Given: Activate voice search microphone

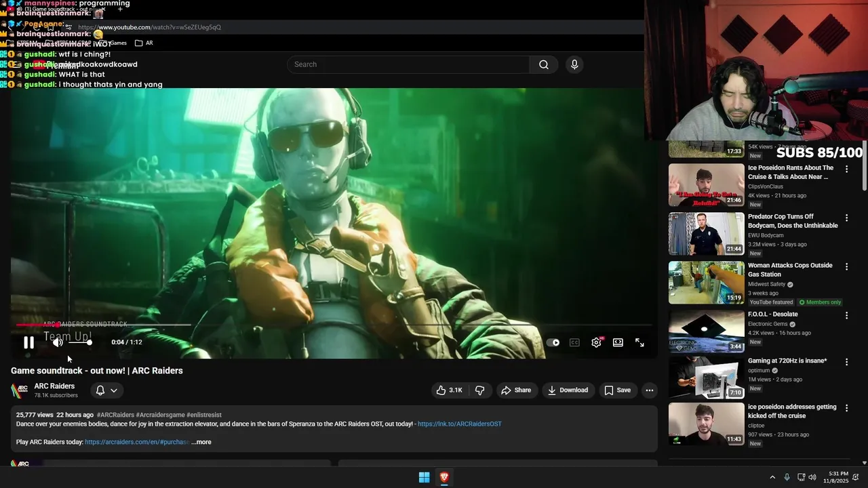Looking at the screenshot, I should [574, 64].
